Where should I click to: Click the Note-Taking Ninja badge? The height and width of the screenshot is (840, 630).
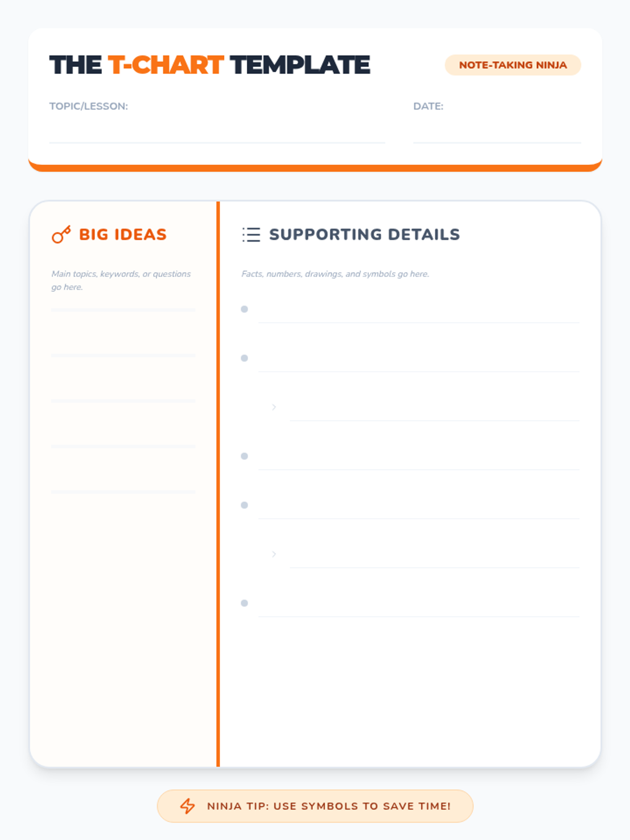coord(512,65)
